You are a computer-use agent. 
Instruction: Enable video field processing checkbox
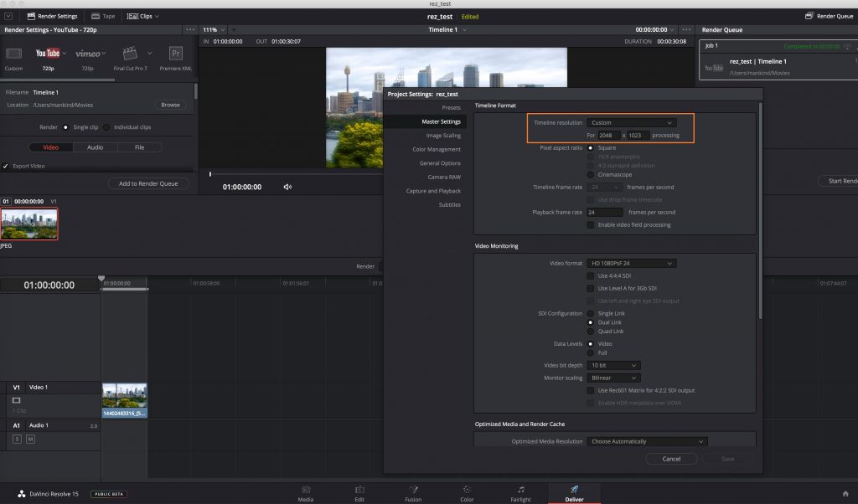click(591, 224)
